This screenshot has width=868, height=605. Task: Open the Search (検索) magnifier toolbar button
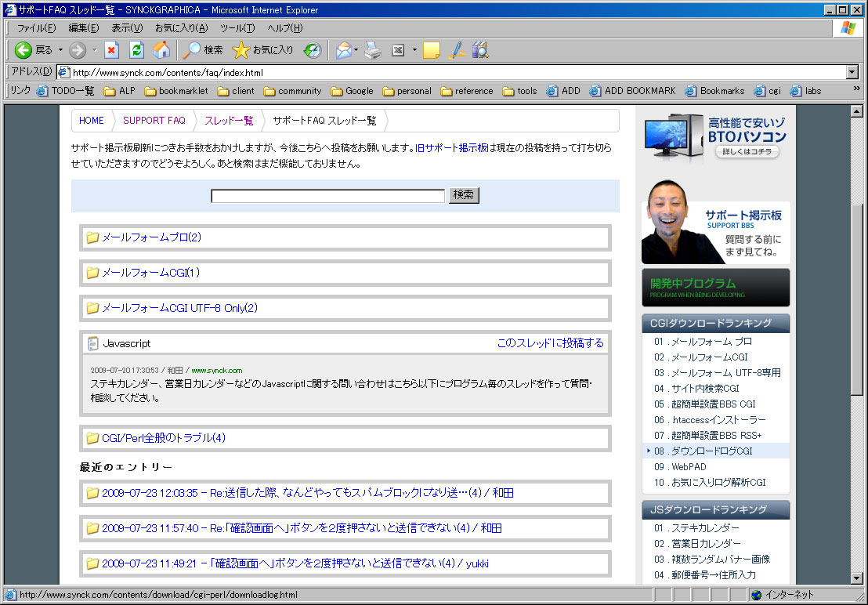pos(203,50)
